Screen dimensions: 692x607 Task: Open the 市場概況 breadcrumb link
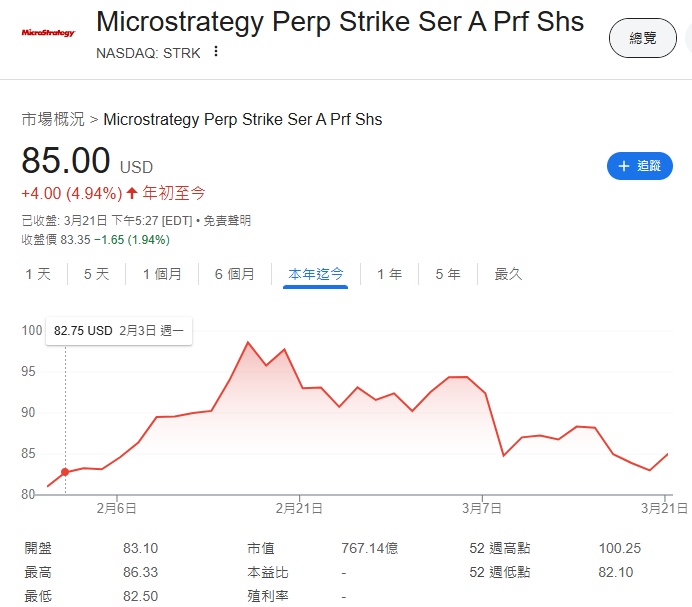53,119
